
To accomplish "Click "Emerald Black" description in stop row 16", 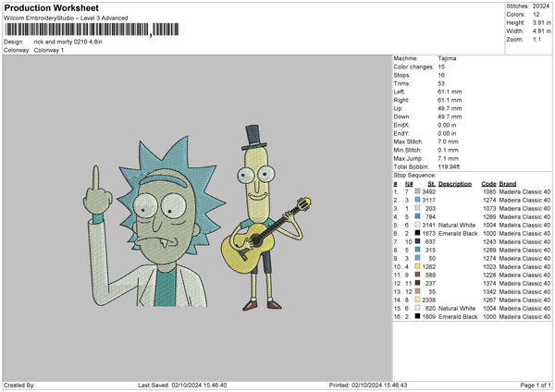I will click(x=458, y=316).
